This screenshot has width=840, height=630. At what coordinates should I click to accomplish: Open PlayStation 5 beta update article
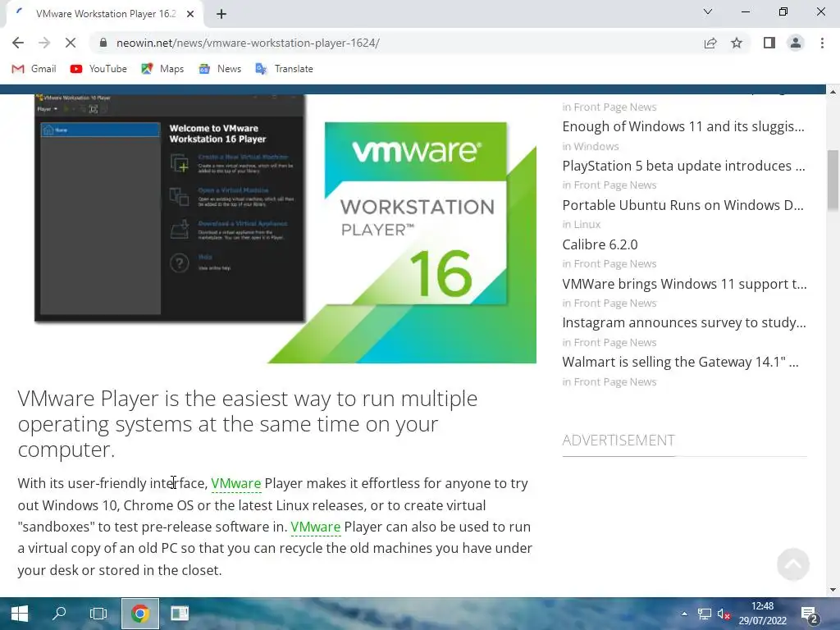(x=683, y=166)
